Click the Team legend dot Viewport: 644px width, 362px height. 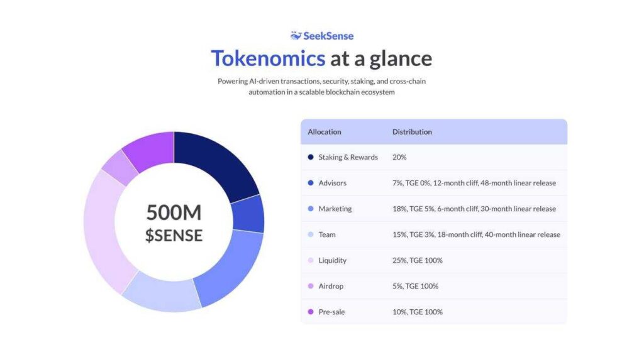pyautogui.click(x=311, y=234)
